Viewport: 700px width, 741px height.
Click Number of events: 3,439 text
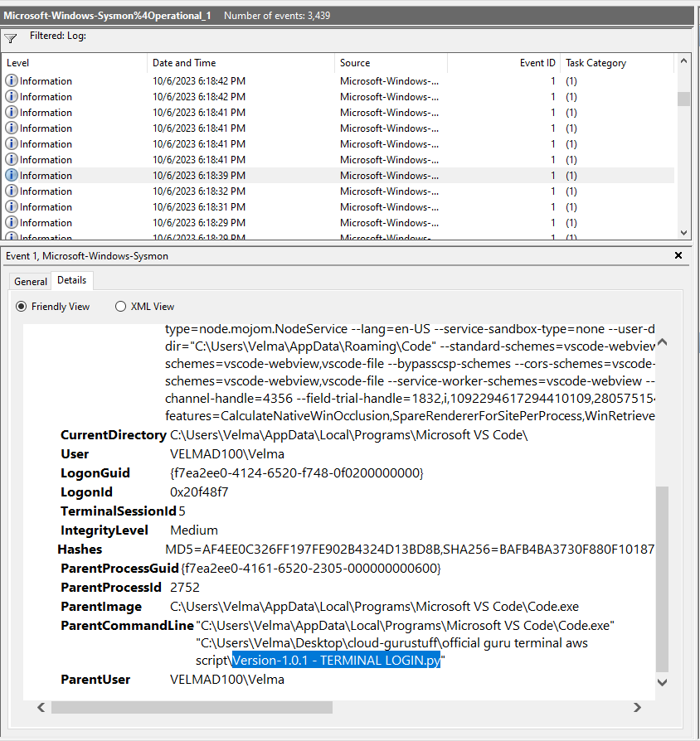point(277,16)
